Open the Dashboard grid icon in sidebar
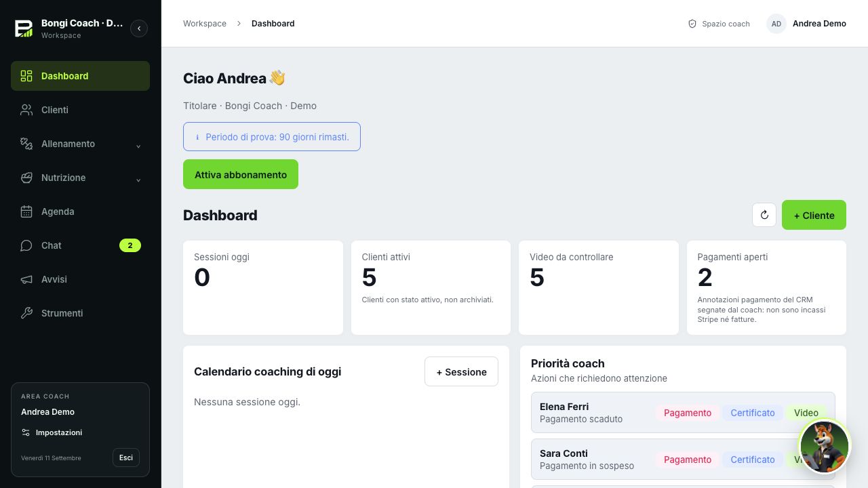The image size is (868, 488). [x=26, y=76]
